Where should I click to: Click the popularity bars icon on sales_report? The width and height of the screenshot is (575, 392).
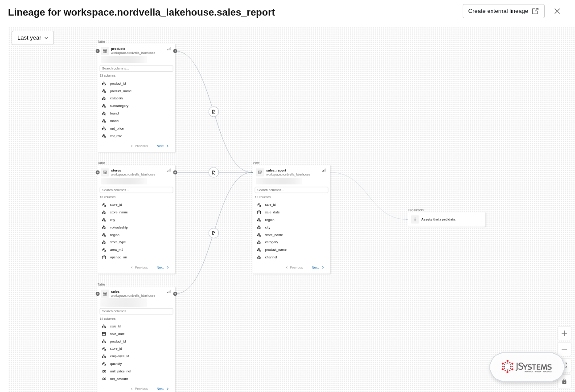click(324, 170)
